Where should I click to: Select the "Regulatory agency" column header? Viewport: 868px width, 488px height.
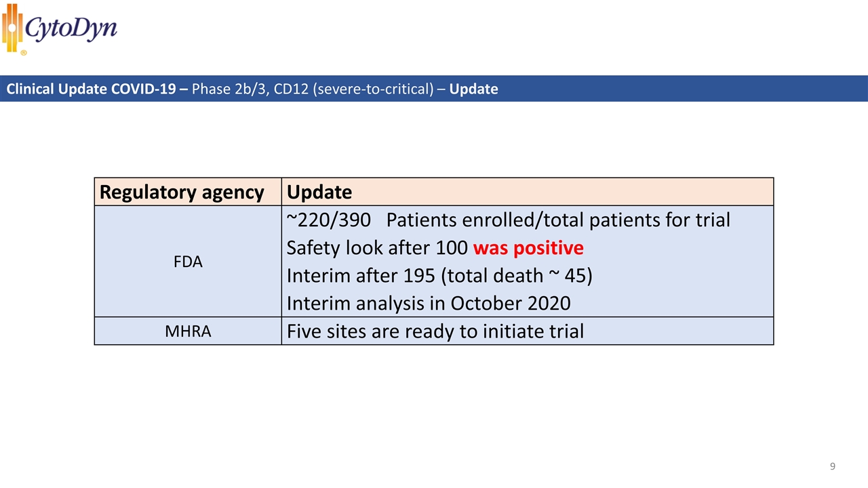(182, 192)
